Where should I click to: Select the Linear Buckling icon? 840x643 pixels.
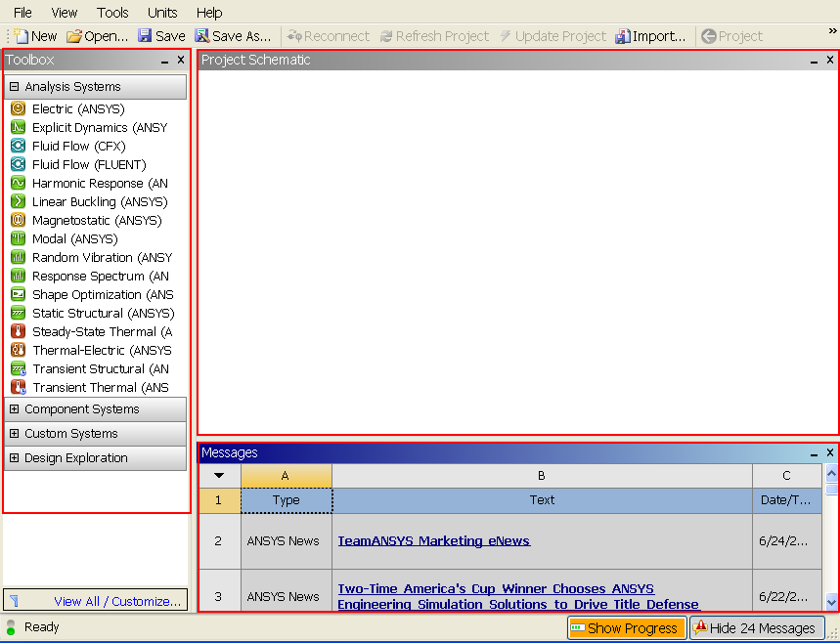pos(18,202)
